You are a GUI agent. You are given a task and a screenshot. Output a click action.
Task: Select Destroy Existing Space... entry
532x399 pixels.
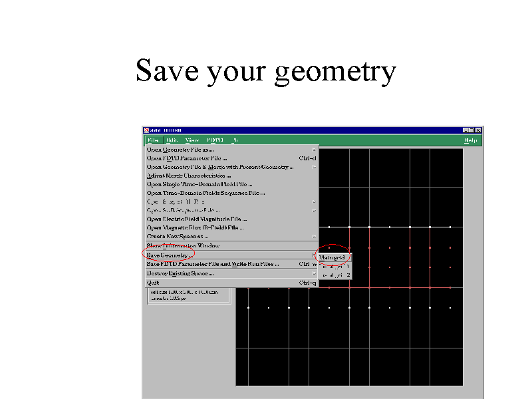click(x=232, y=273)
